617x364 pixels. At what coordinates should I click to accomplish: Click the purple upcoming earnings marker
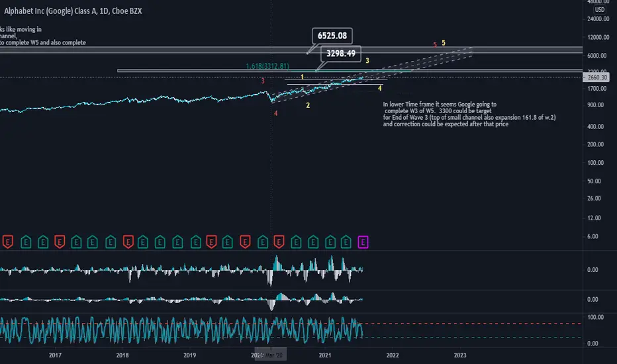pos(363,242)
